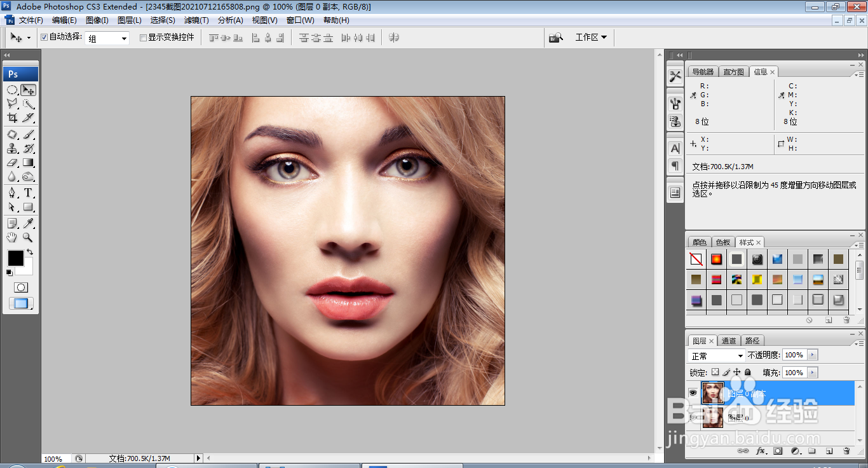Enable the 显示变换控件 checkbox

143,38
